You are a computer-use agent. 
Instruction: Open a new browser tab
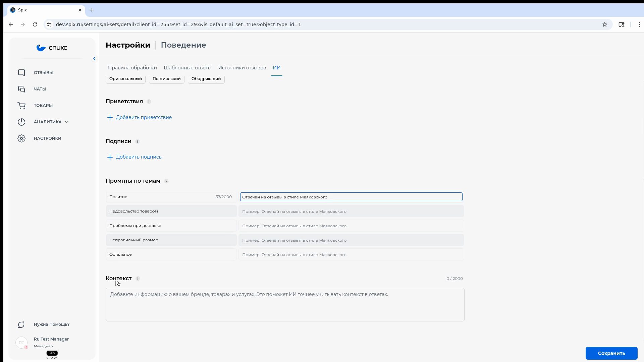coord(92,10)
